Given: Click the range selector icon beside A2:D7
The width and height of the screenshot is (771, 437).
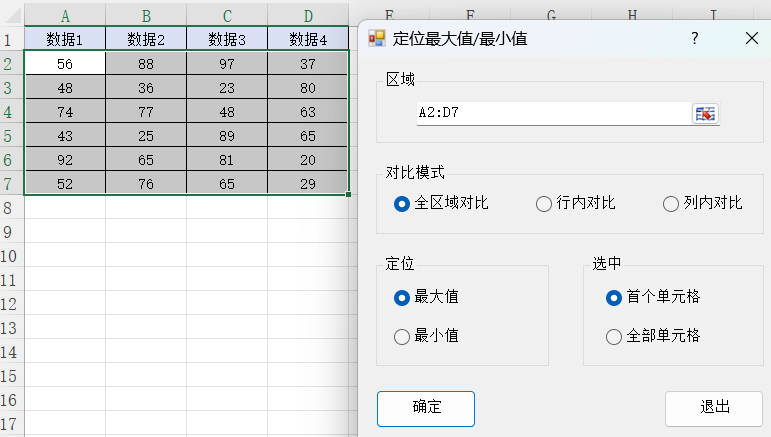Looking at the screenshot, I should (x=705, y=114).
